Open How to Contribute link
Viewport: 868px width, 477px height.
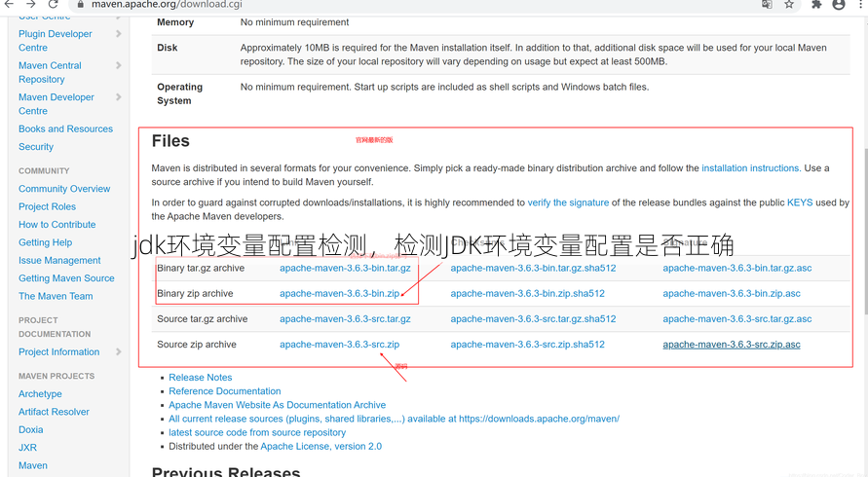(57, 225)
